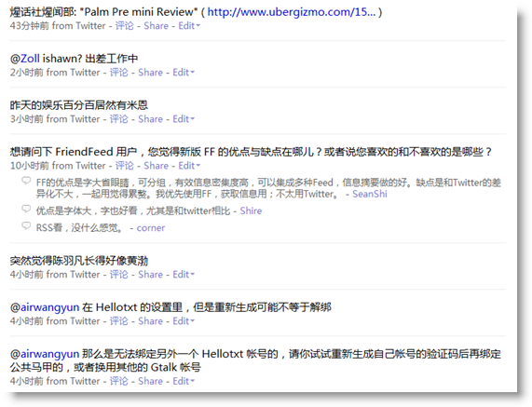The image size is (532, 407).
Task: Open Edit dropdown for the @Zoll ishawn post
Action: [184, 73]
